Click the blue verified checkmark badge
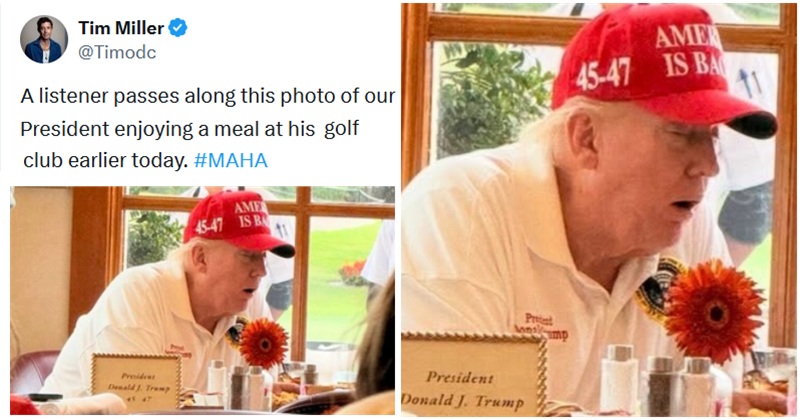The image size is (800, 420). 178,28
